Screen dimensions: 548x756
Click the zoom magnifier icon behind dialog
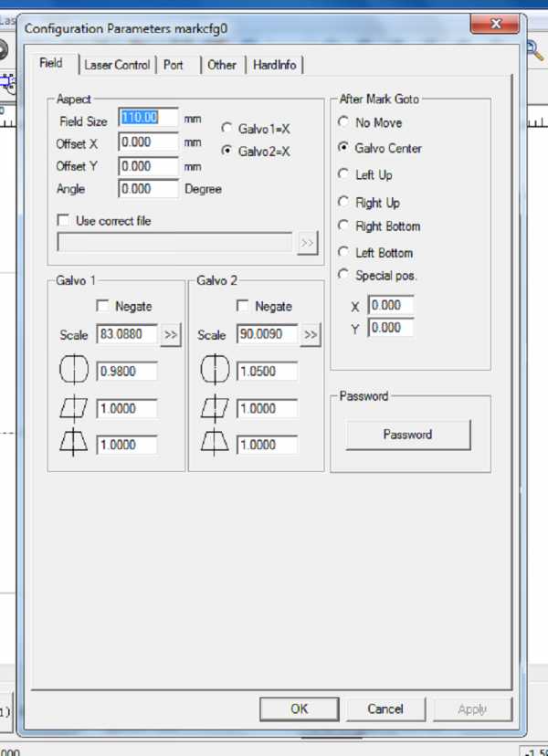click(533, 50)
